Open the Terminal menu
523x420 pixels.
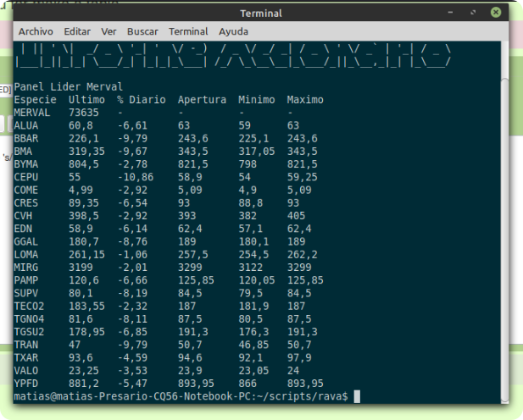click(188, 31)
